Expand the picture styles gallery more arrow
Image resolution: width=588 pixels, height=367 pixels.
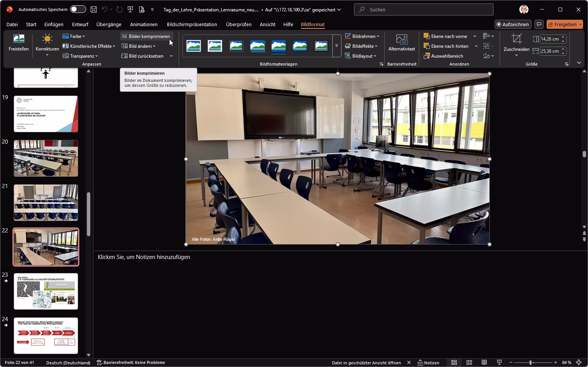click(336, 46)
